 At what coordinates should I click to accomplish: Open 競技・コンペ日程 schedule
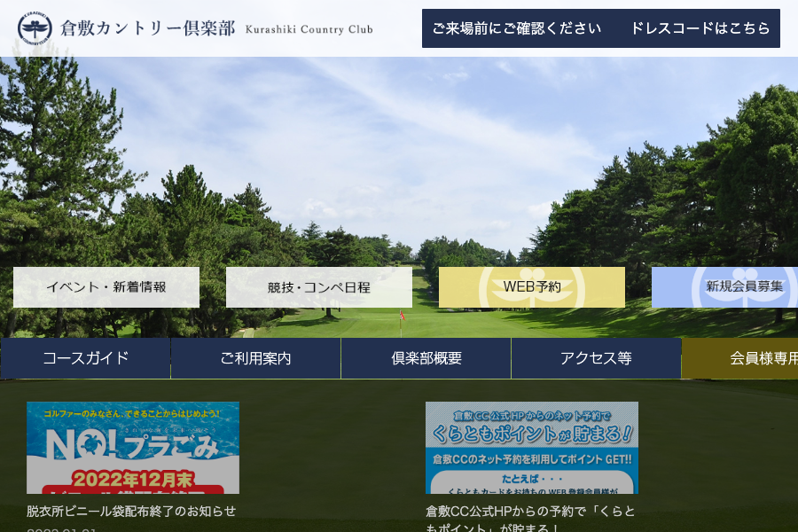pos(319,287)
